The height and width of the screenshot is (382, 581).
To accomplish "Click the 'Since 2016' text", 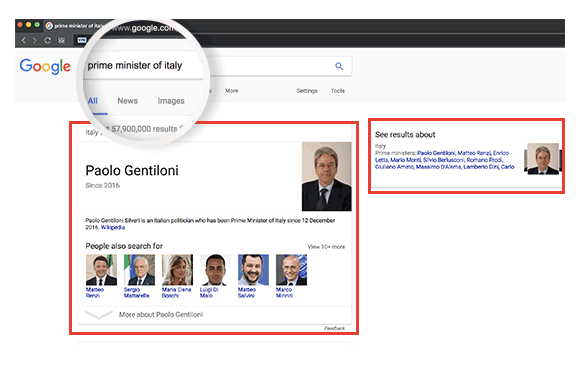I will pos(103,185).
